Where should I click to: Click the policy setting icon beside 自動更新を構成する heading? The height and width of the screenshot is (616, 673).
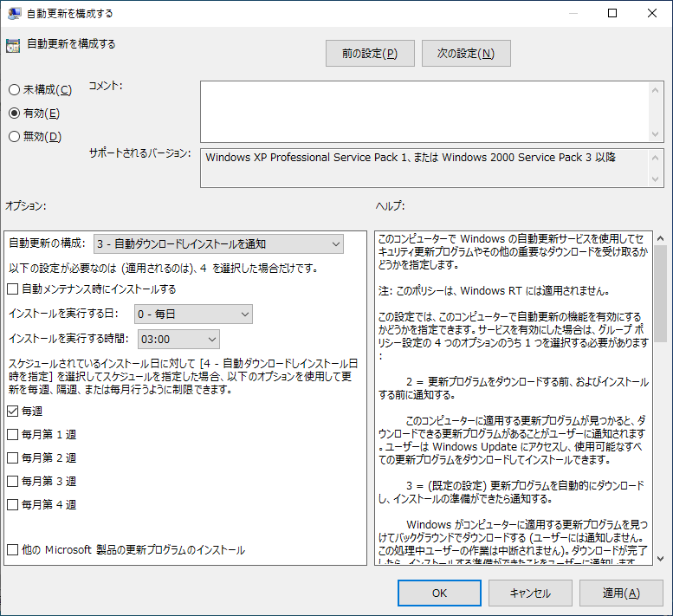pyautogui.click(x=13, y=46)
